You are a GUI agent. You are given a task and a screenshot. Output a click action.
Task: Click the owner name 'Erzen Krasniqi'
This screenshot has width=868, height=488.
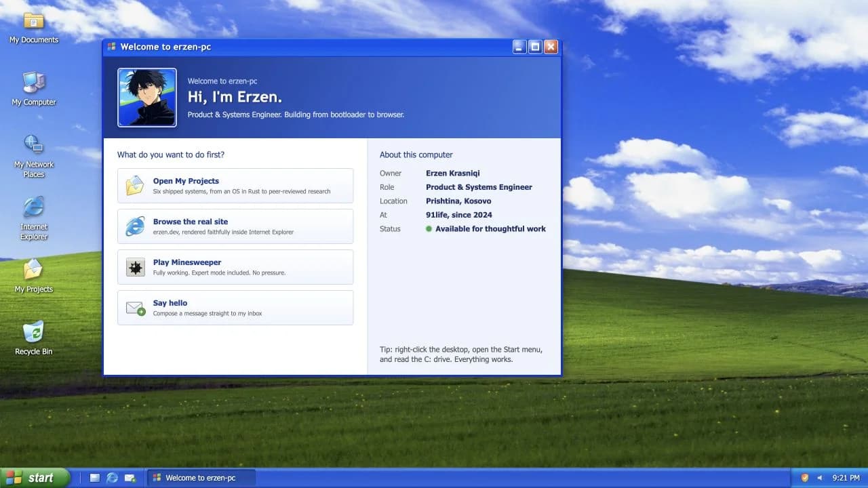tap(453, 174)
